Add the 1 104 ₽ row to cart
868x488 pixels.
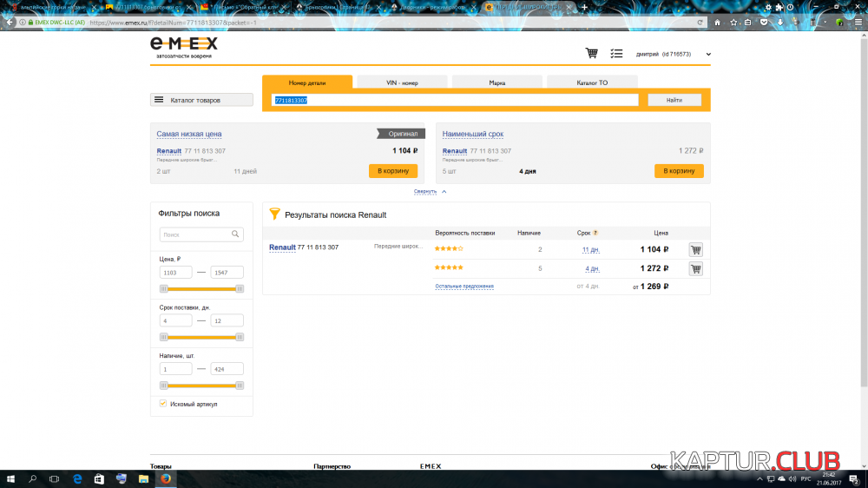click(x=696, y=250)
